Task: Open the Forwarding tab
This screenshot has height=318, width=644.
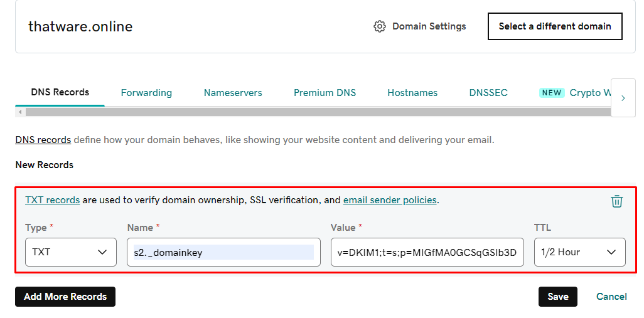Action: click(146, 93)
